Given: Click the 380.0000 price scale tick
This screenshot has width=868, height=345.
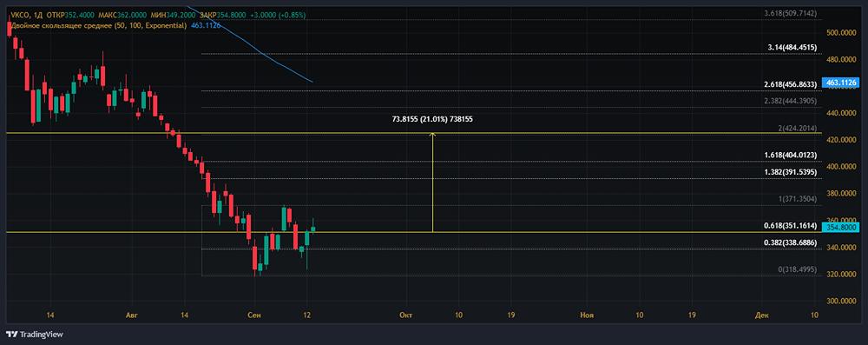Looking at the screenshot, I should pyautogui.click(x=841, y=194).
